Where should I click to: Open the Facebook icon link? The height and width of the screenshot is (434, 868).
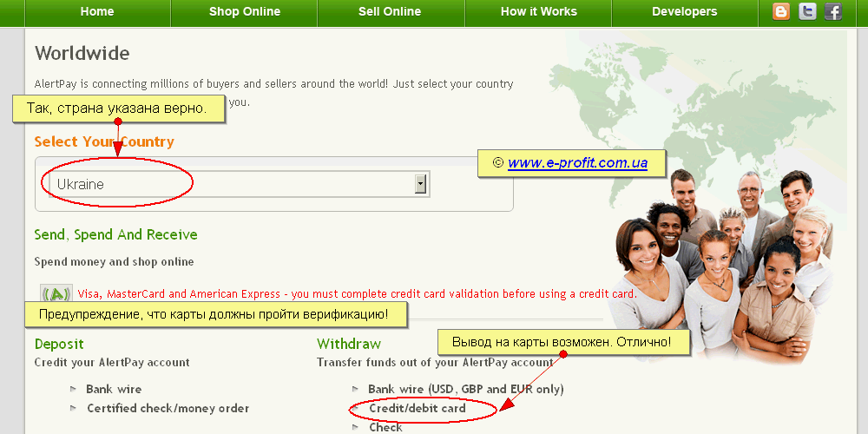pos(833,11)
